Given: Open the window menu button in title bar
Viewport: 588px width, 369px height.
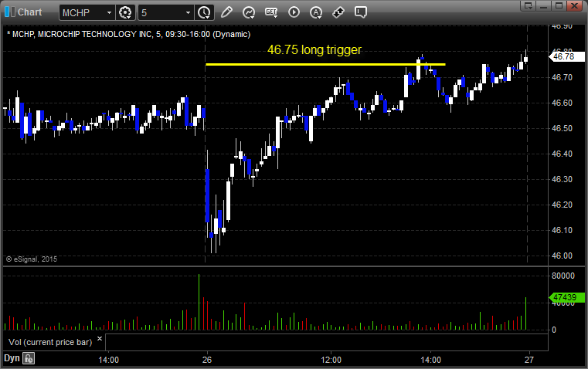Looking at the screenshot, I should click(529, 5).
